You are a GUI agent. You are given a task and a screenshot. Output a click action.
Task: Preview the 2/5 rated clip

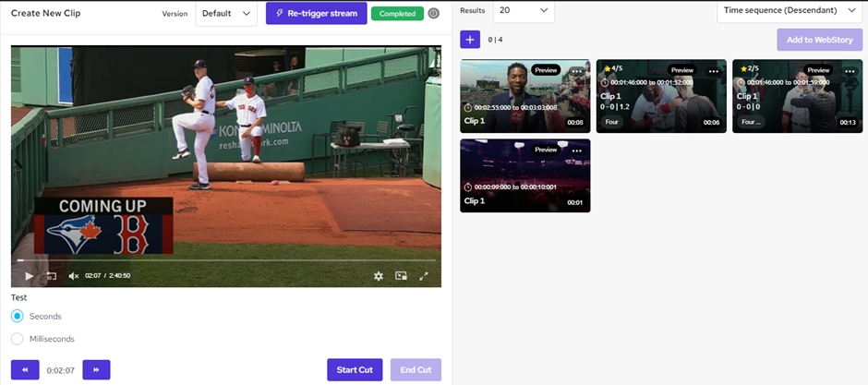tap(817, 69)
